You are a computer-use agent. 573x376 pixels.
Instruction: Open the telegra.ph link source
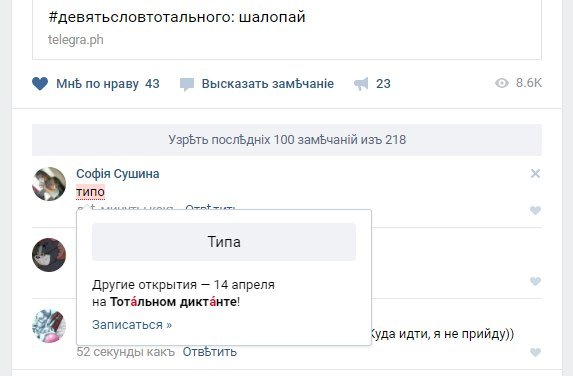(76, 39)
